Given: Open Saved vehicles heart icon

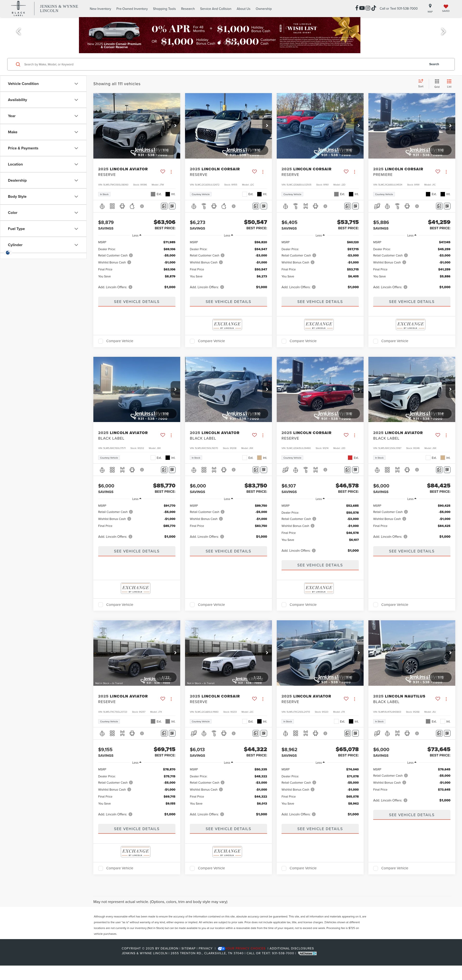Looking at the screenshot, I should pos(446,6).
